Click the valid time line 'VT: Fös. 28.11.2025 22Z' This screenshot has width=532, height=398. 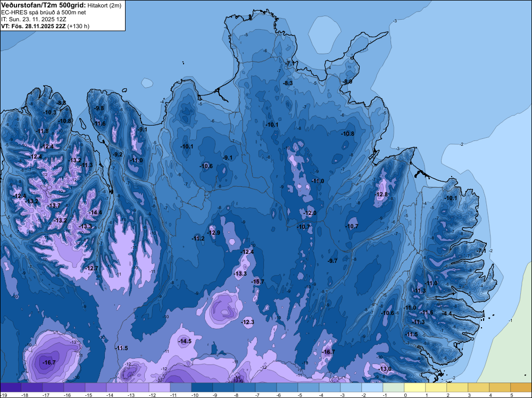[33, 26]
